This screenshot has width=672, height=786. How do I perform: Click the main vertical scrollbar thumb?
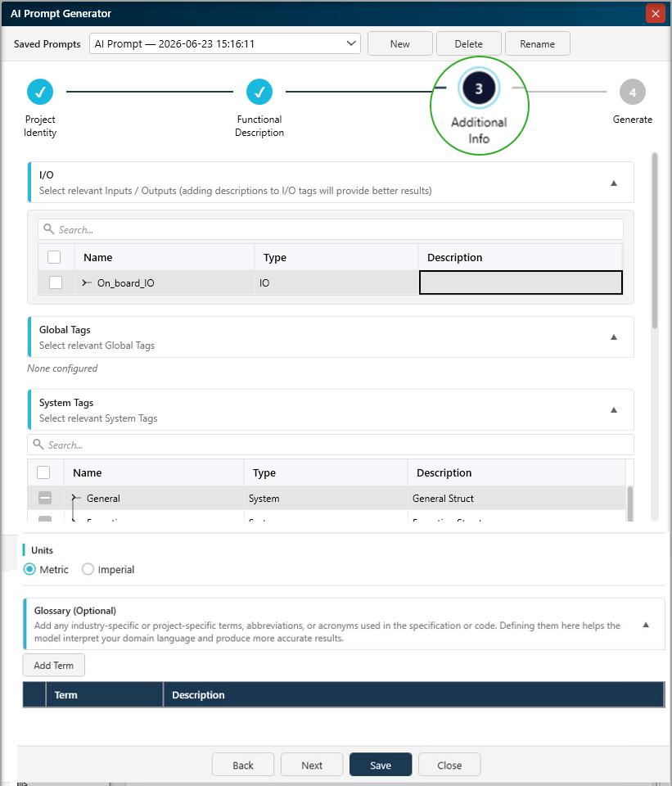coord(655,241)
